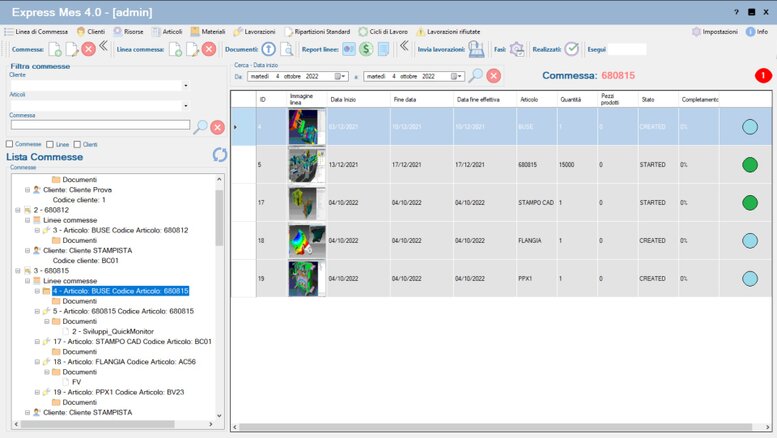Enable the Commesse checkbox
The width and height of the screenshot is (777, 438).
10,145
